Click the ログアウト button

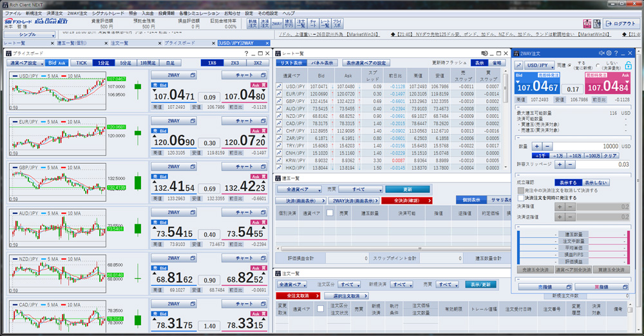[620, 23]
